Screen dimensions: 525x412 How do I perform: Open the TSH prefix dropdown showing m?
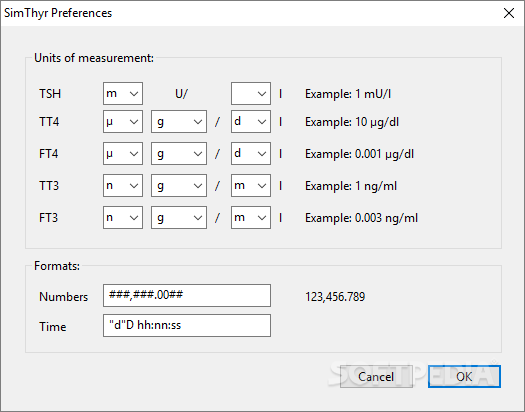pyautogui.click(x=123, y=93)
